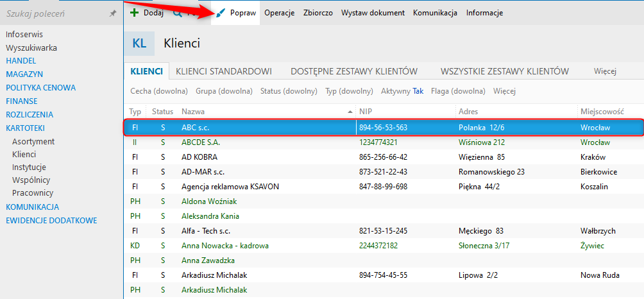The image size is (644, 299).
Task: Click in the Szukaj poleceń search field
Action: 55,13
